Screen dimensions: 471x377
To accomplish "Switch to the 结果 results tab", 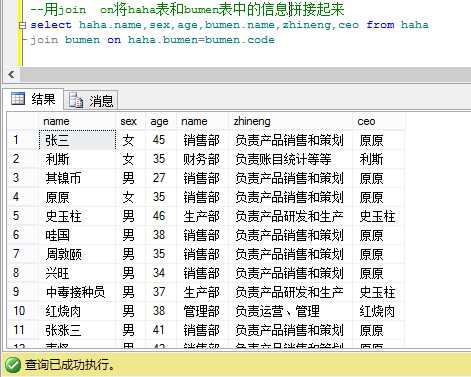I will point(33,99).
